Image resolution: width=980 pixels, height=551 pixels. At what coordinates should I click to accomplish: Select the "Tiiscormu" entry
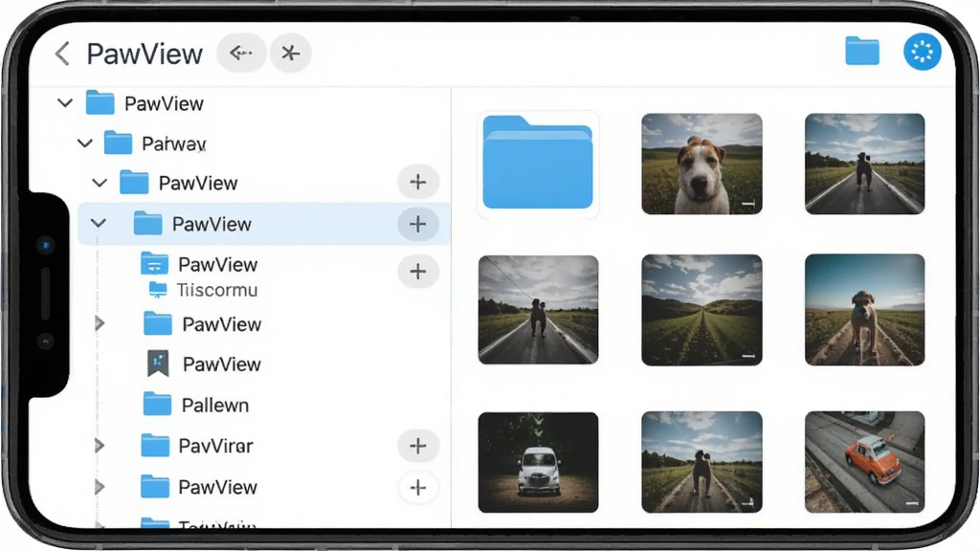click(217, 290)
